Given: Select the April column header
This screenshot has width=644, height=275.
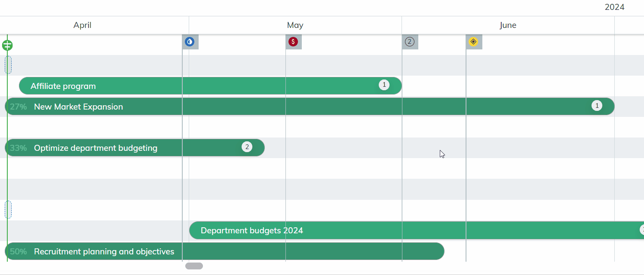Looking at the screenshot, I should [82, 25].
